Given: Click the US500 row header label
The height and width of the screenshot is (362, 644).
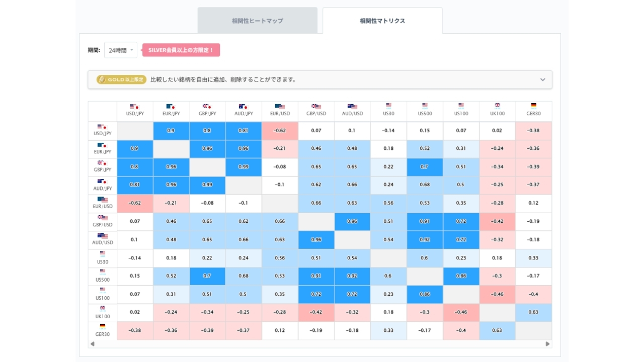Looking at the screenshot, I should tap(102, 280).
